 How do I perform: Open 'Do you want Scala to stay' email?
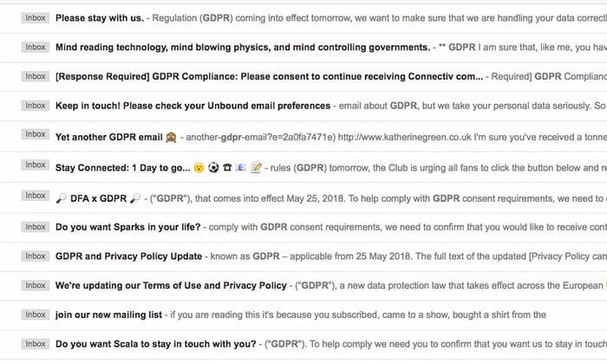point(303,344)
